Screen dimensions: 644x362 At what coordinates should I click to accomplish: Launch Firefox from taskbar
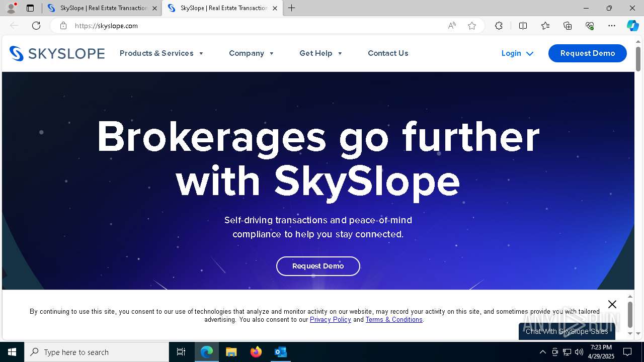pos(256,352)
